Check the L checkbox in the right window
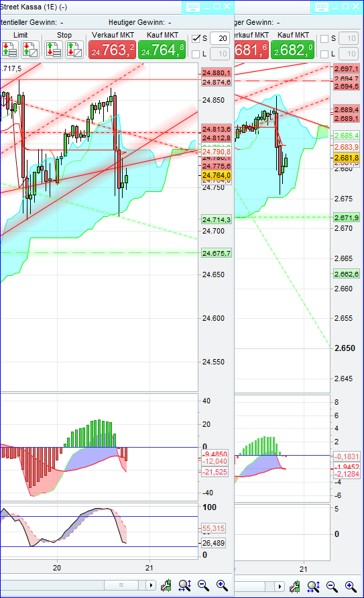Image resolution: width=364 pixels, height=598 pixels. (x=324, y=54)
